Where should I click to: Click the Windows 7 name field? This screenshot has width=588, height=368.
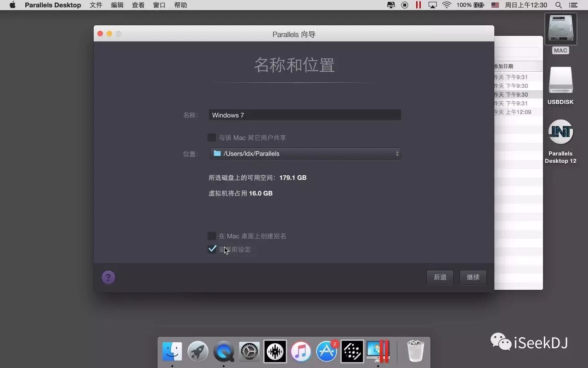305,115
